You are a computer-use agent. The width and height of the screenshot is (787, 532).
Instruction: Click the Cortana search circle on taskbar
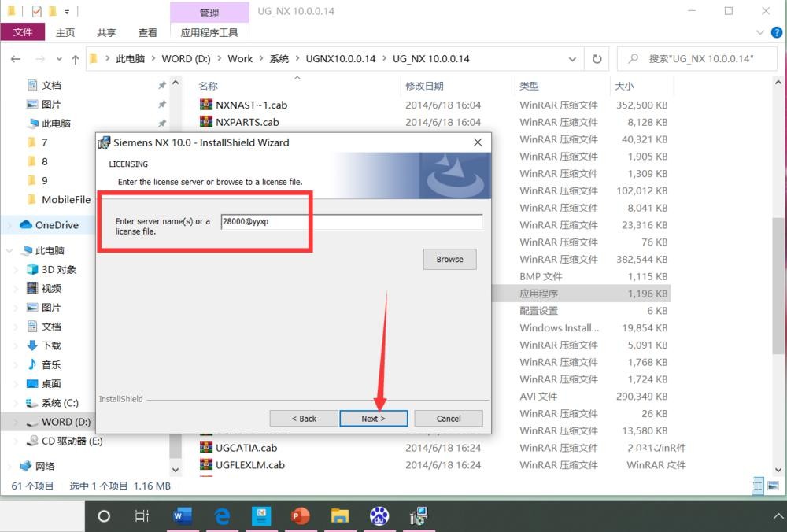pyautogui.click(x=104, y=516)
